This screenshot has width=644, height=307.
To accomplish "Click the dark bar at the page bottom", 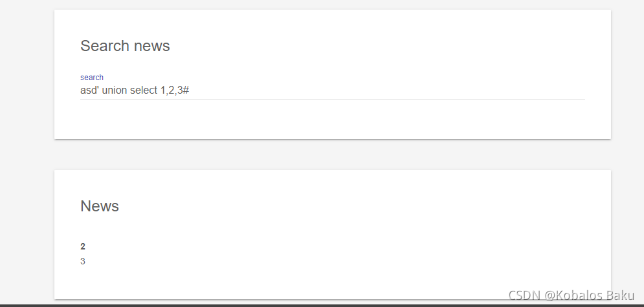I will click(x=322, y=306).
